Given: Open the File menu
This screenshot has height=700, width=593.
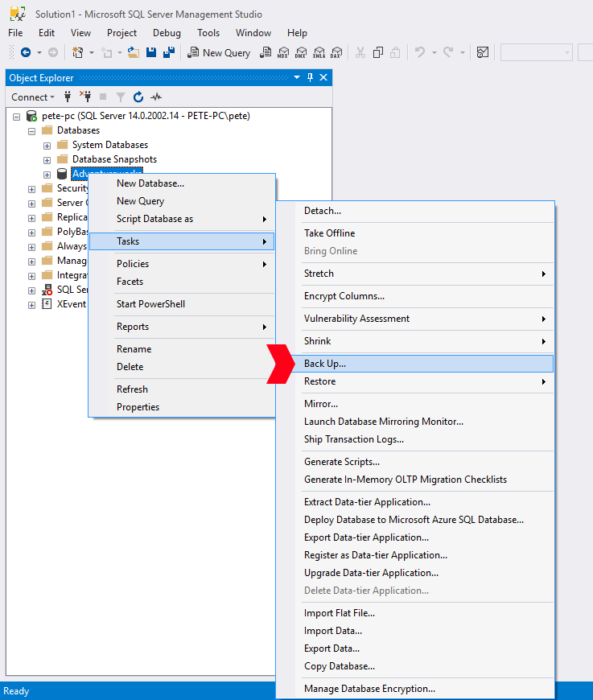Looking at the screenshot, I should 15,33.
